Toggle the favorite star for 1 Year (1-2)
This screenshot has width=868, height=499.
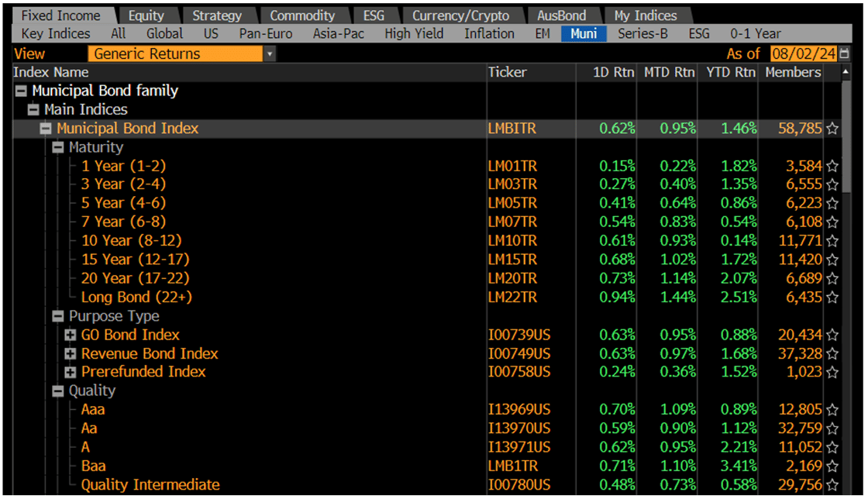coord(832,166)
